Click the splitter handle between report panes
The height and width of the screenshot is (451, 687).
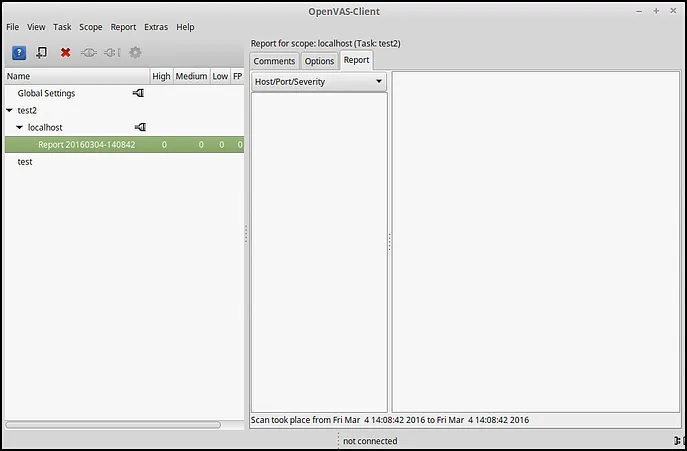tap(390, 242)
